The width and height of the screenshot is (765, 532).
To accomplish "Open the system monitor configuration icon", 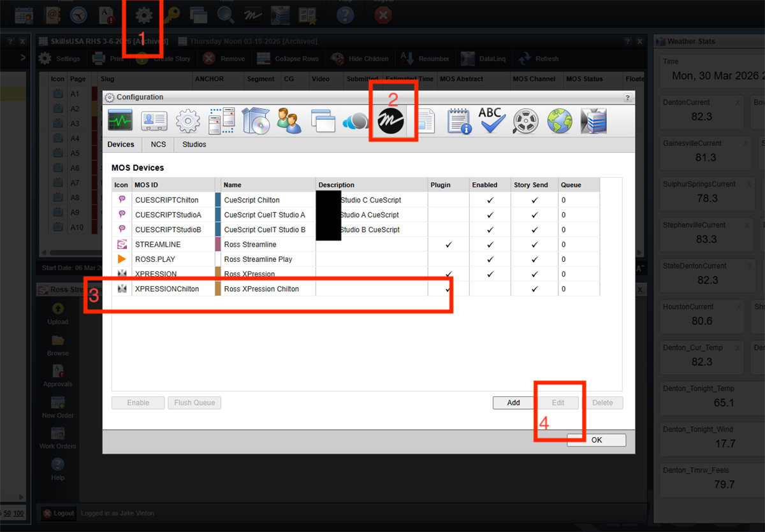I will pyautogui.click(x=120, y=120).
